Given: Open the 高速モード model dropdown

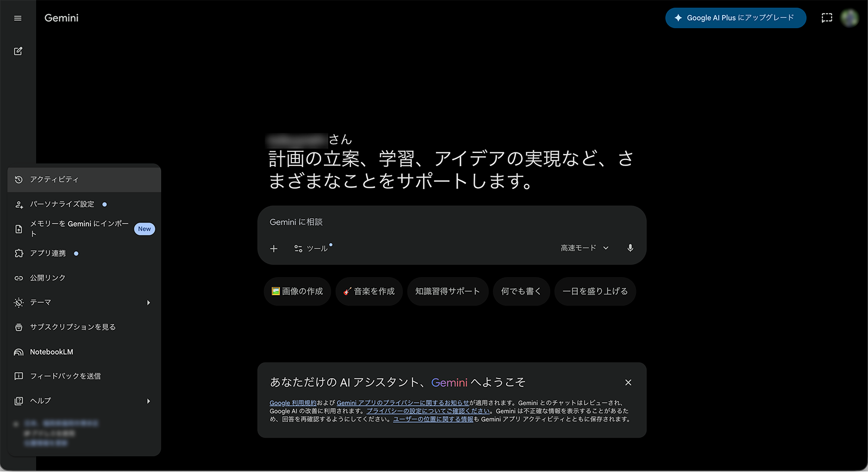Looking at the screenshot, I should click(584, 248).
